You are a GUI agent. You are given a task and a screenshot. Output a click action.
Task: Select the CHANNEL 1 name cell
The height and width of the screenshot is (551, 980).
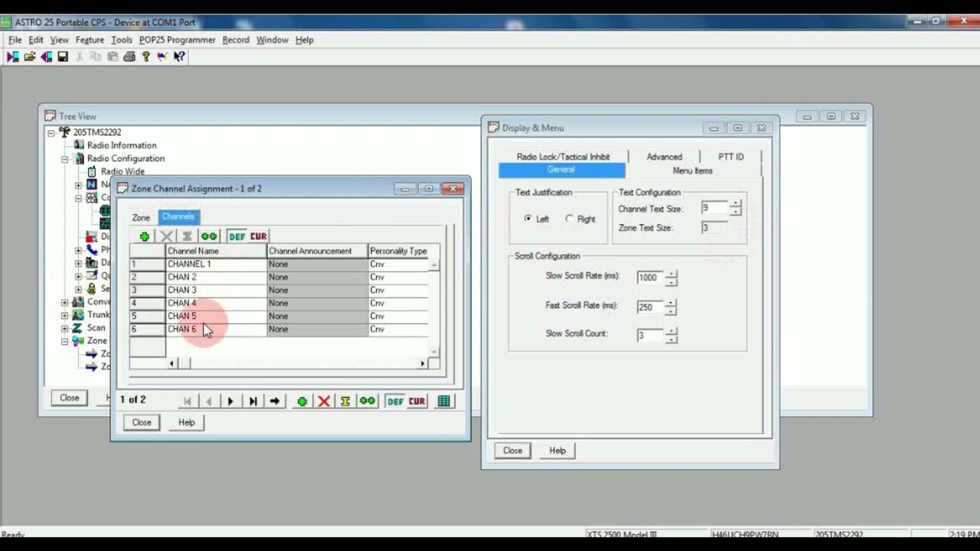(216, 264)
